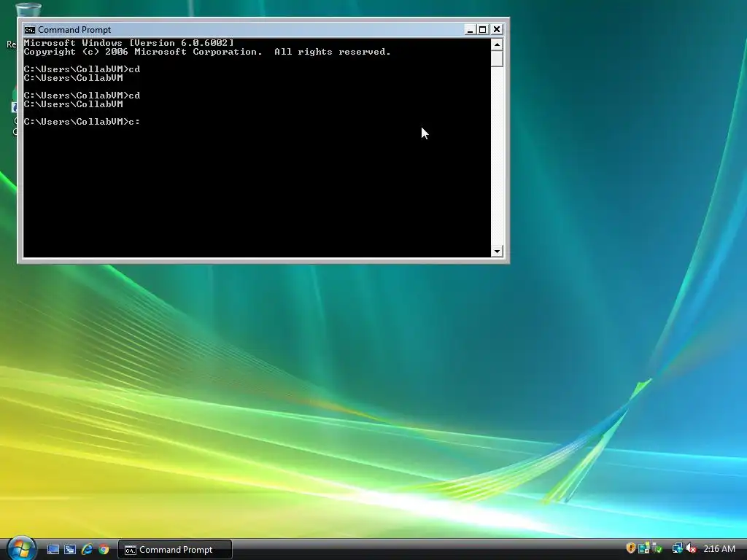Click the Command Prompt scrollbar down arrow

(497, 251)
